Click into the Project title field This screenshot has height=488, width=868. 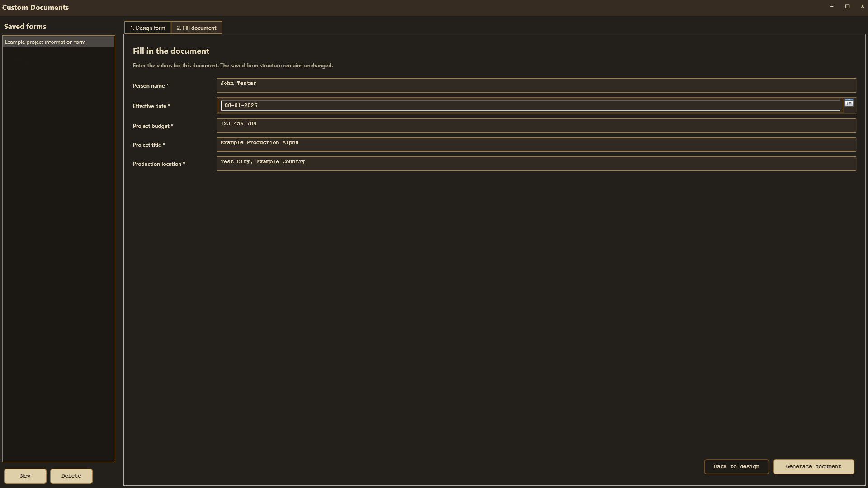pyautogui.click(x=536, y=145)
